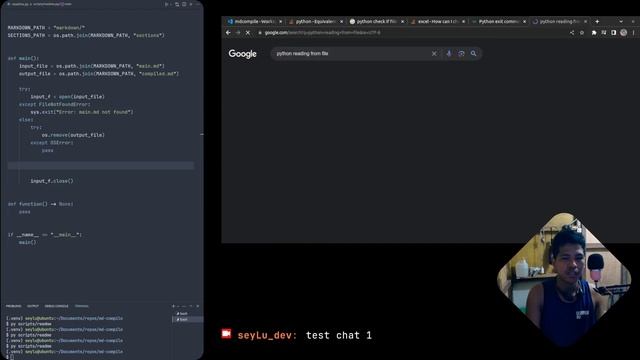Click the Chrome address bar URL

tap(322, 33)
